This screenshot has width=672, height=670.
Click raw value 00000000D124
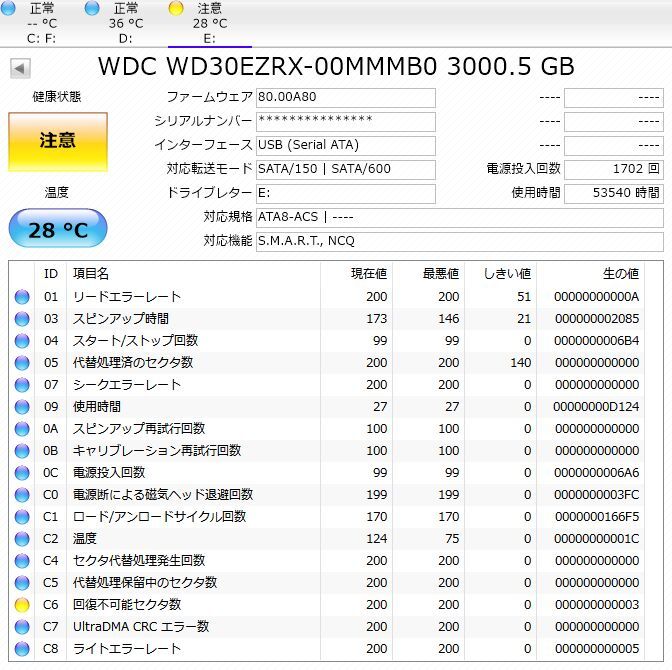[596, 407]
